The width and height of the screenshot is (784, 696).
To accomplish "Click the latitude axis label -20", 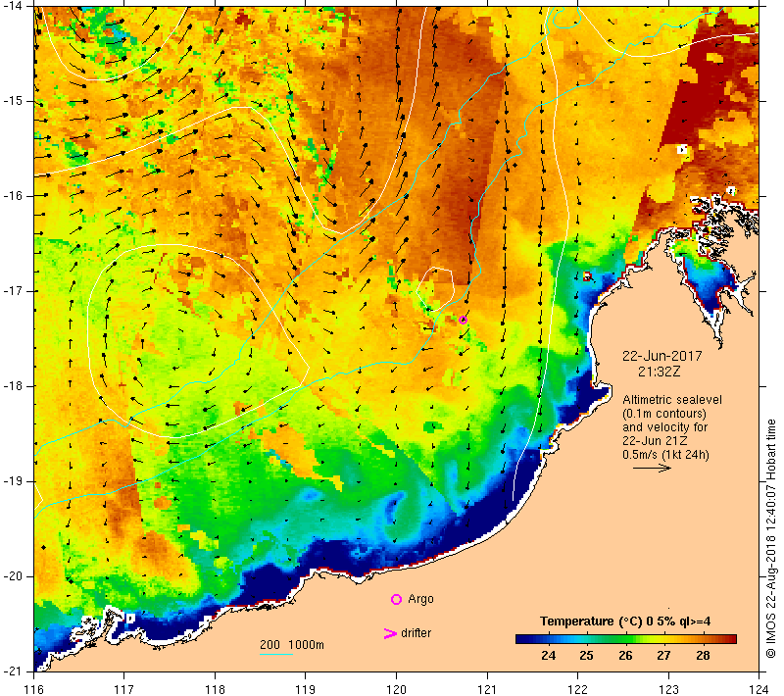I will pyautogui.click(x=13, y=576).
